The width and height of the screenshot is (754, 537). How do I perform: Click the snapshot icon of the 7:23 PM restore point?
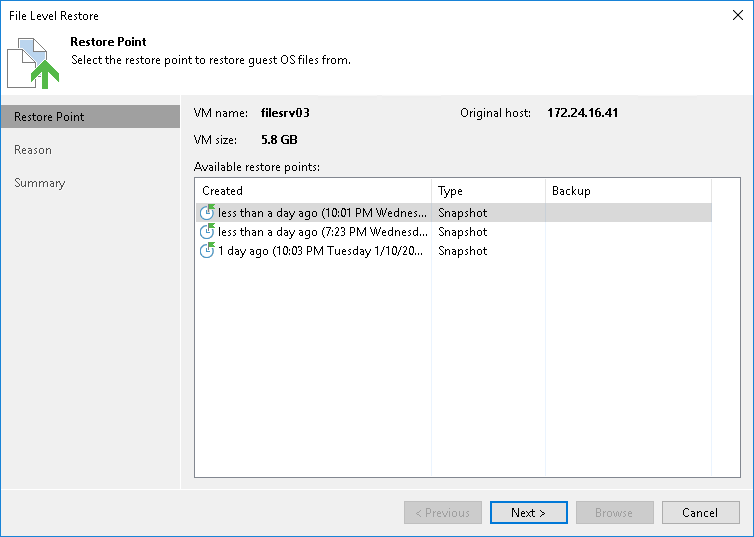[207, 231]
